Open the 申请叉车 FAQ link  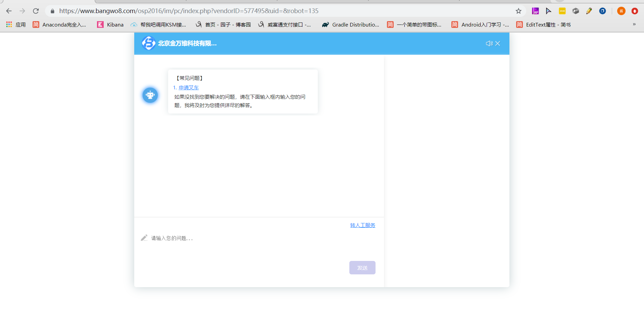(x=189, y=88)
